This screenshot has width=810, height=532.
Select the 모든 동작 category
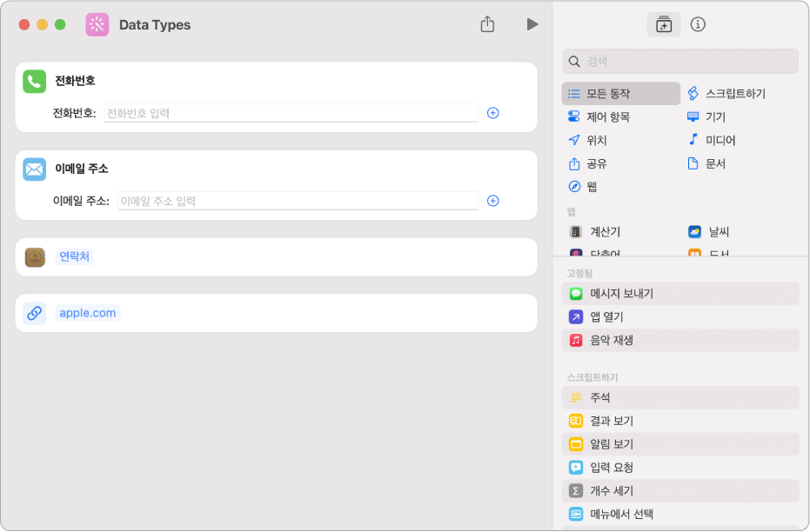621,93
